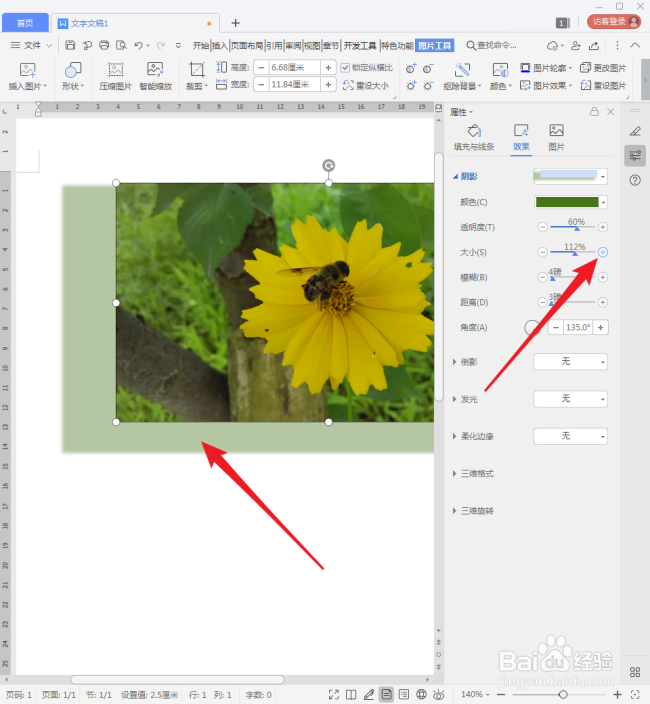The width and height of the screenshot is (650, 704).
Task: Click the Insert Picture icon
Action: click(27, 70)
